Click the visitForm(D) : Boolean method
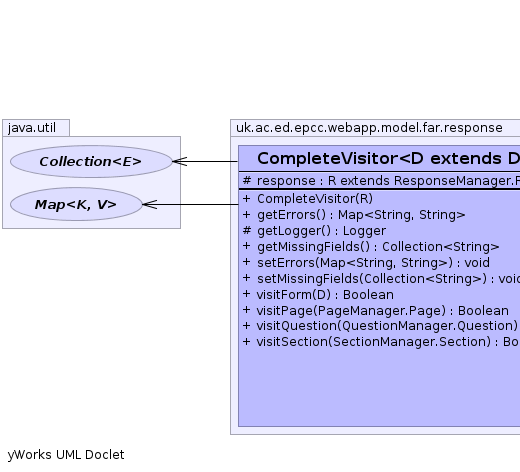 pyautogui.click(x=318, y=295)
